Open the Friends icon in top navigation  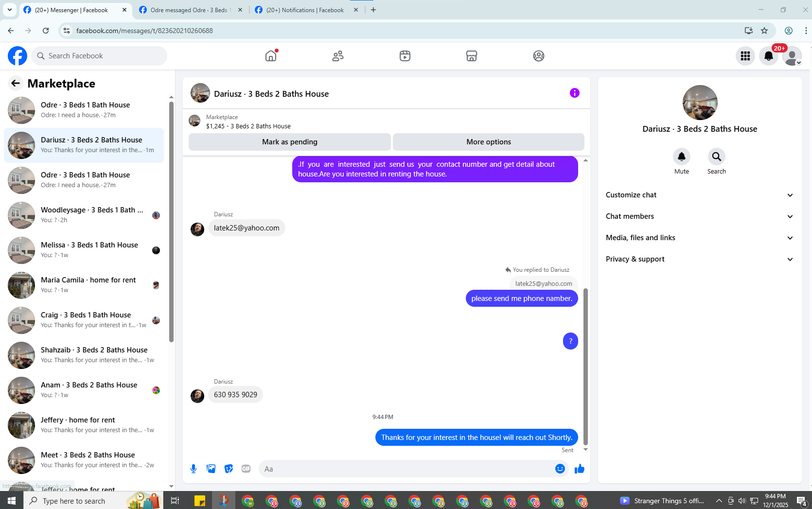pos(338,56)
